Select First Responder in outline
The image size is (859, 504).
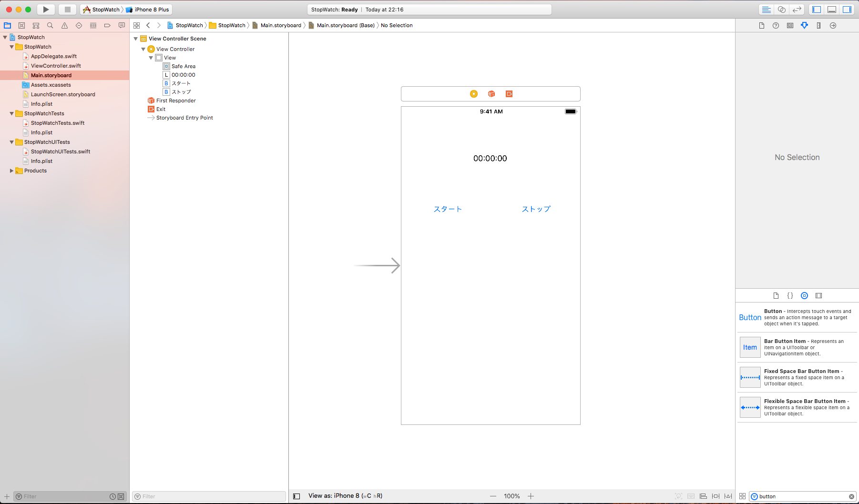click(176, 101)
